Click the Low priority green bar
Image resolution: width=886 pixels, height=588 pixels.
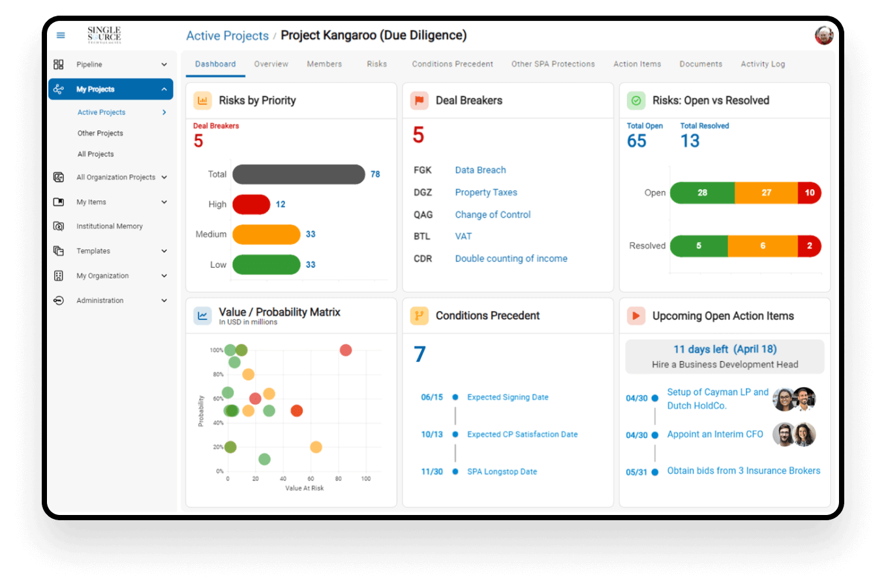(x=266, y=264)
